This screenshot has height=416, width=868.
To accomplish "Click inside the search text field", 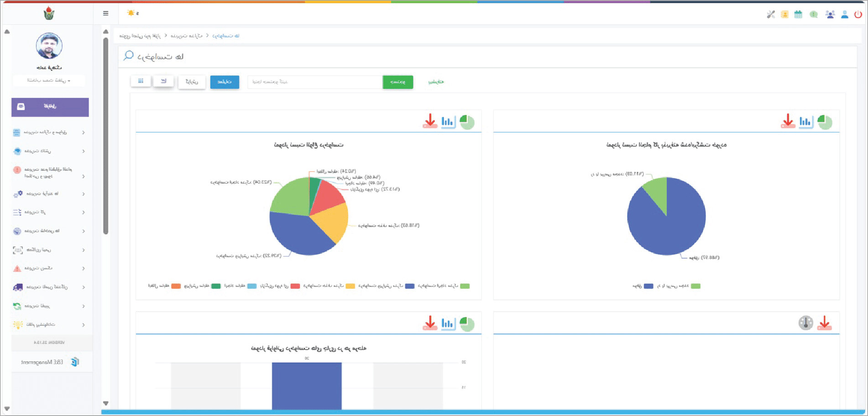I will (x=315, y=82).
